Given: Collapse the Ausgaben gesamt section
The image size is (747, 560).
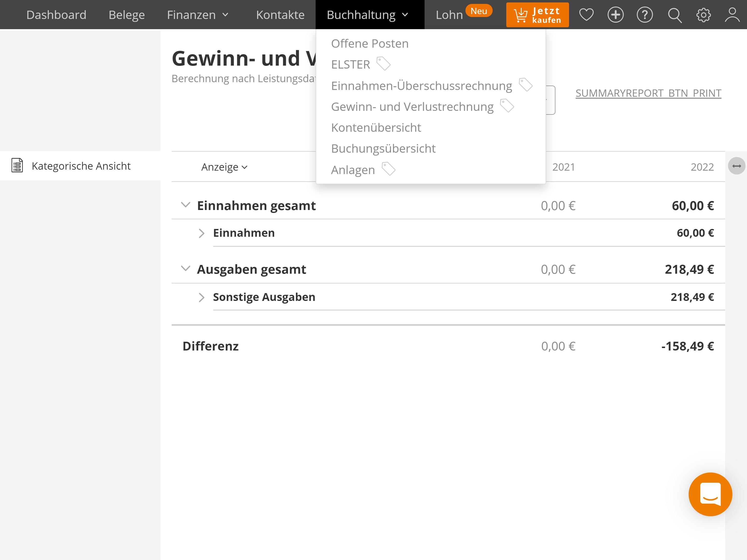Looking at the screenshot, I should coord(185,269).
